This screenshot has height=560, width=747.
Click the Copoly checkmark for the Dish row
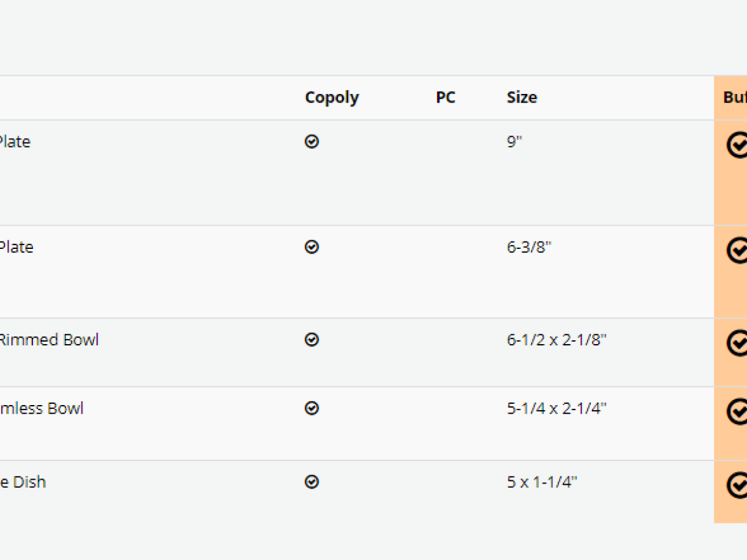312,482
